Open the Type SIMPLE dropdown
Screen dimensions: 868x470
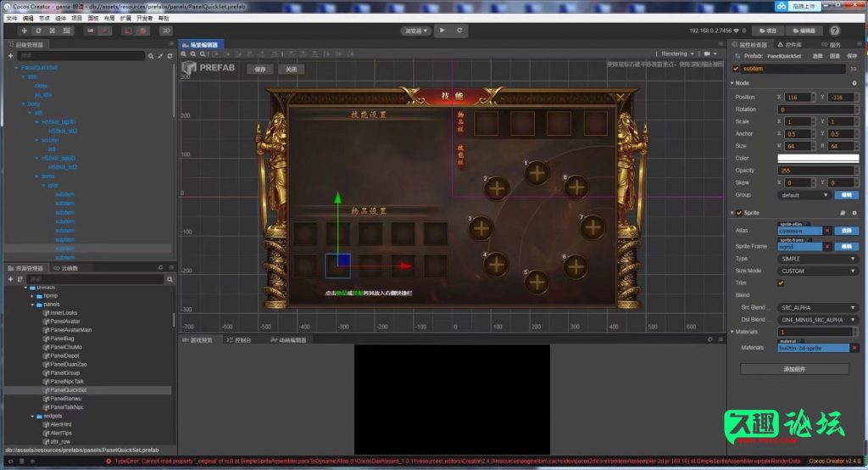pos(818,259)
